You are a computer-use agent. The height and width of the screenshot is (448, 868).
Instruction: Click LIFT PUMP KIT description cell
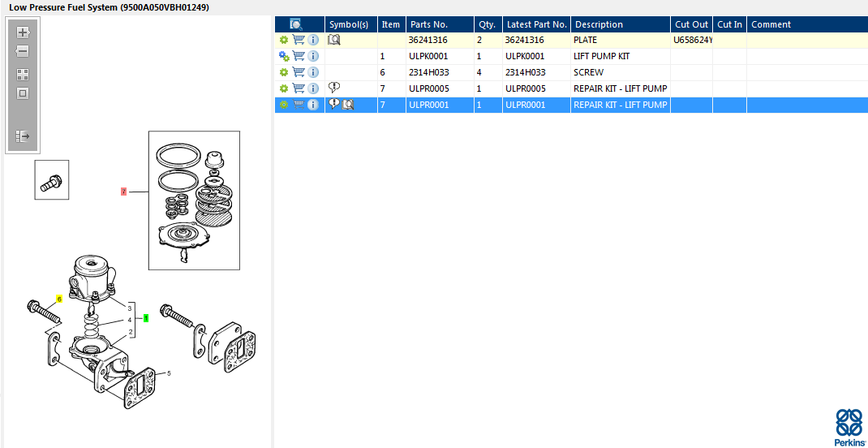621,56
